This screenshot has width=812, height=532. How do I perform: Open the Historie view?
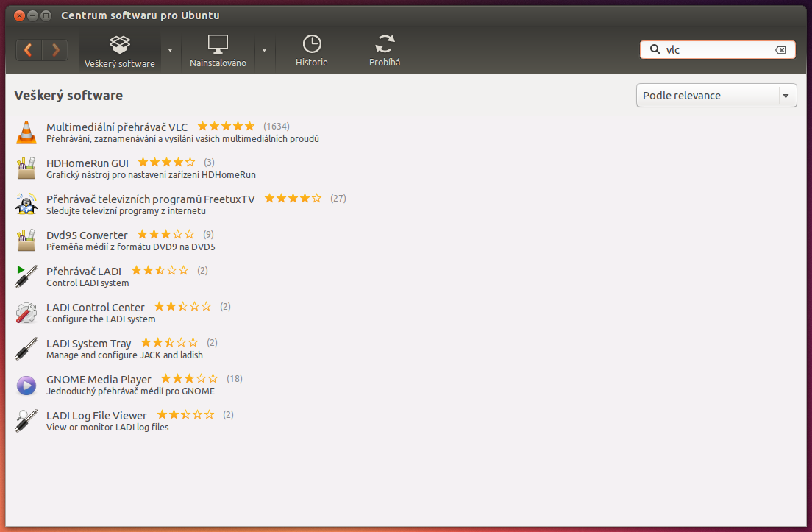[312, 52]
